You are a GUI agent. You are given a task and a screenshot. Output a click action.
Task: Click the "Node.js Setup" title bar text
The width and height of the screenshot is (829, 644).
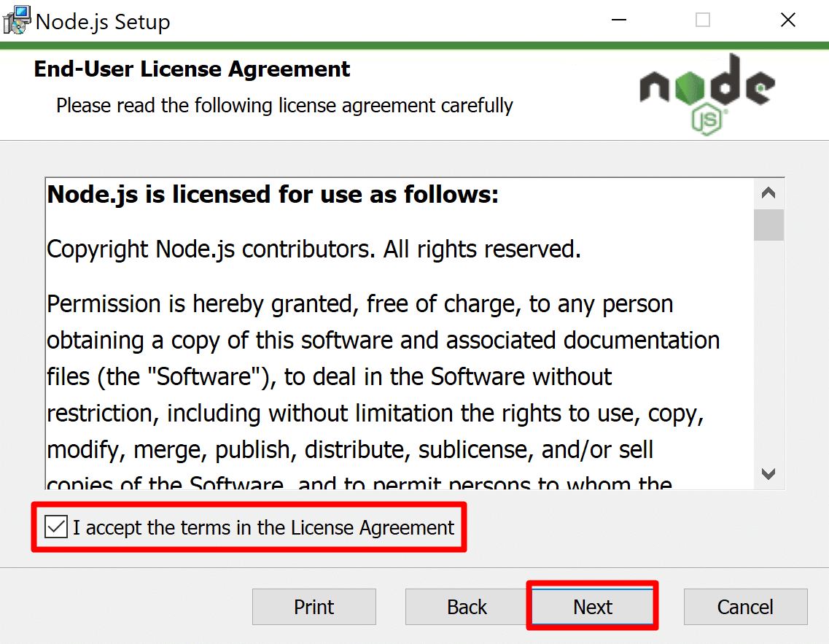tap(103, 22)
